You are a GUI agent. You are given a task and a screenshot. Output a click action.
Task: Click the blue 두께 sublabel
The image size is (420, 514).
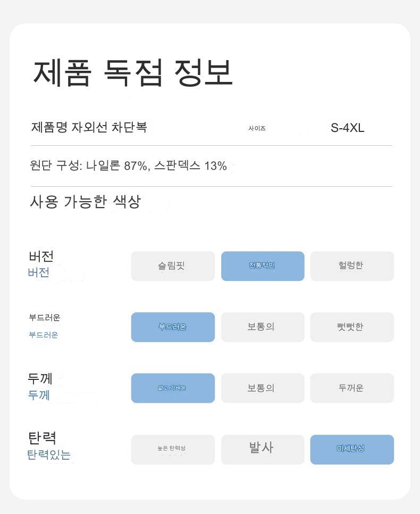pyautogui.click(x=39, y=395)
